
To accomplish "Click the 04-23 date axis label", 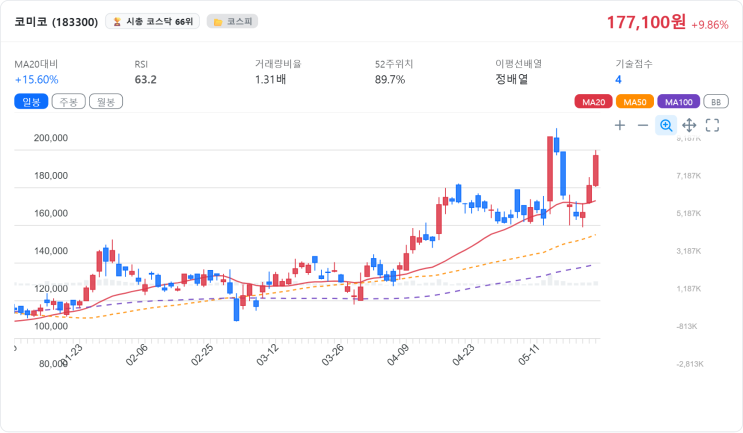I will [463, 355].
